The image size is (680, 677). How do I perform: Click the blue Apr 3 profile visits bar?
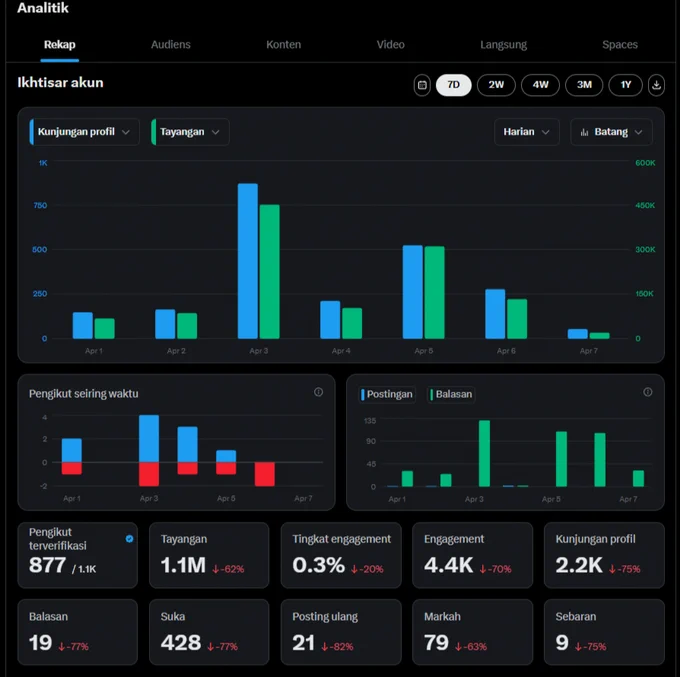click(x=248, y=261)
